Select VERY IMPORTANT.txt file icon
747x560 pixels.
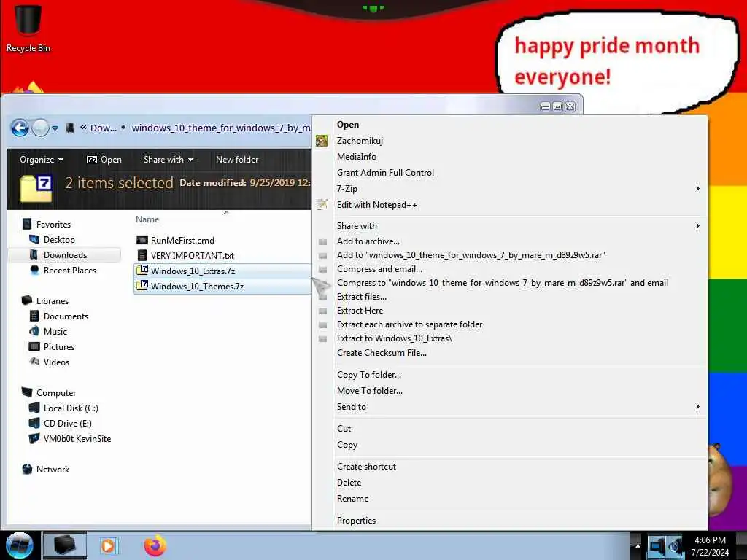point(142,255)
